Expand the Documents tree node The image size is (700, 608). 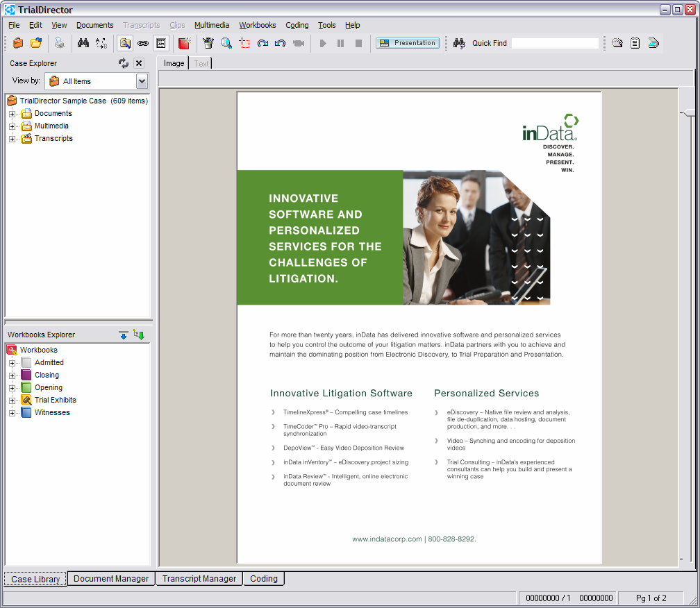pos(12,114)
